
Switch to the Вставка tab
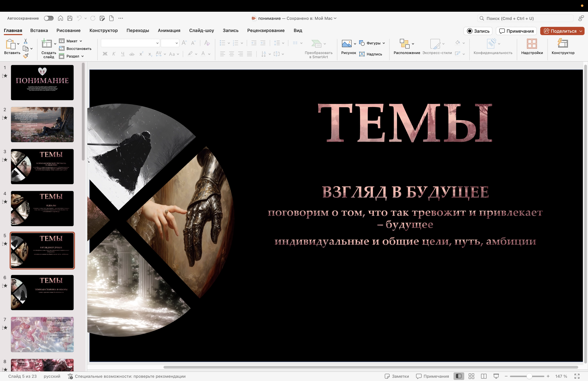[39, 30]
